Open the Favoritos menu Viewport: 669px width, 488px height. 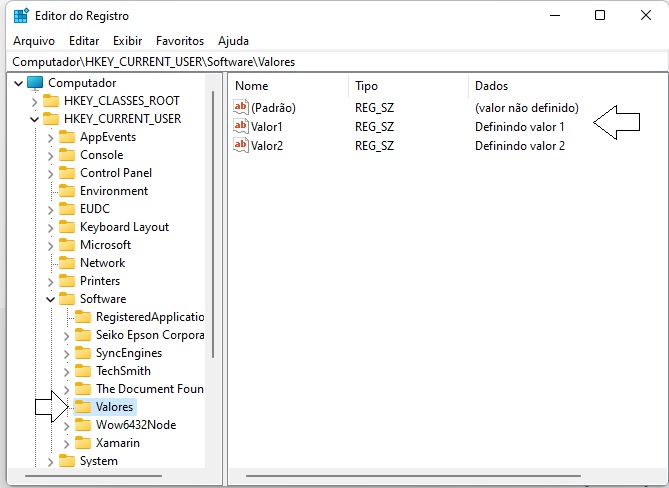(x=179, y=41)
